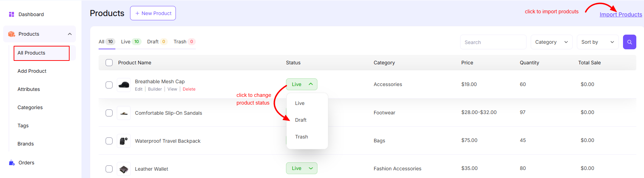644x178 pixels.
Task: Click the New Product button
Action: [153, 13]
